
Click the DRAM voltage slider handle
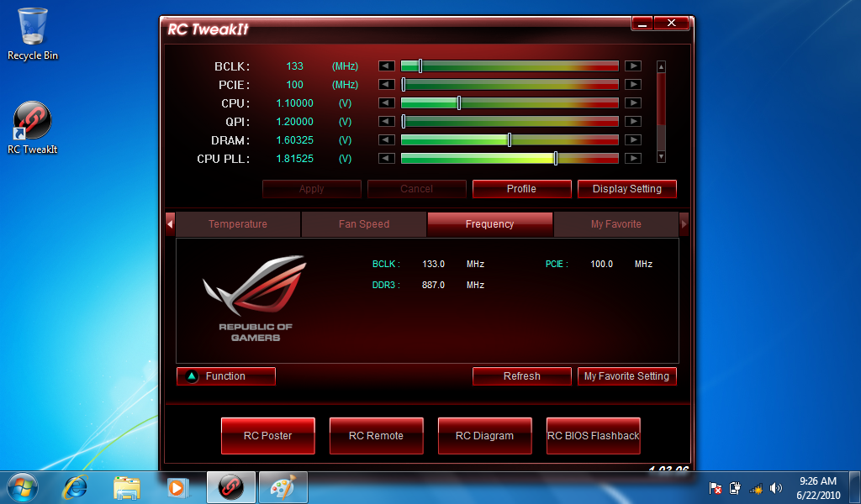point(510,139)
